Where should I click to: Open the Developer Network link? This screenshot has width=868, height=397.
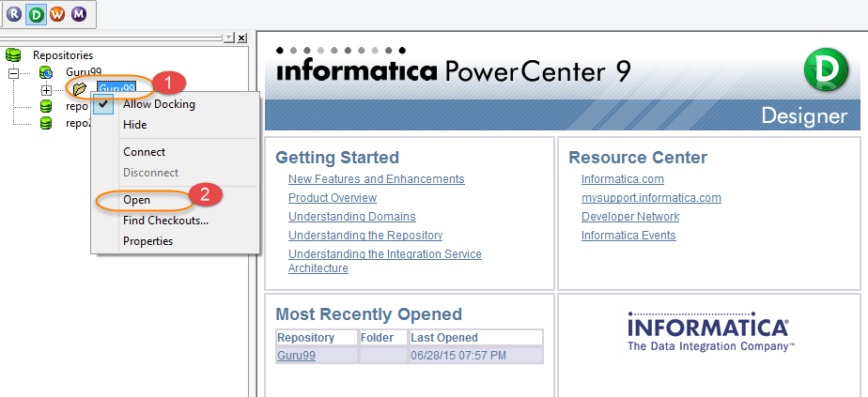(630, 217)
